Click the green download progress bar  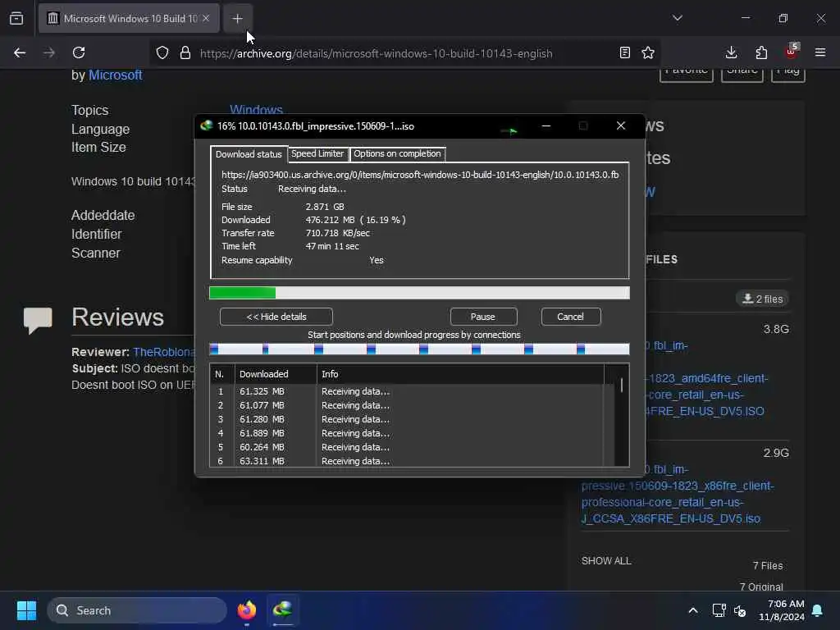[x=419, y=293]
